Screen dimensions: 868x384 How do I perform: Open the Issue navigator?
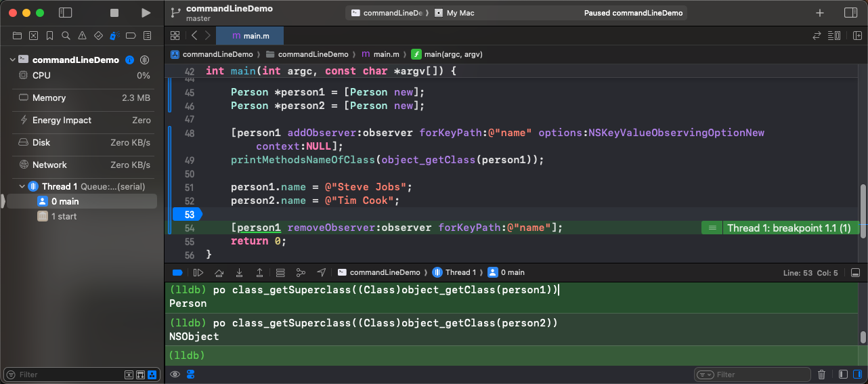click(82, 35)
